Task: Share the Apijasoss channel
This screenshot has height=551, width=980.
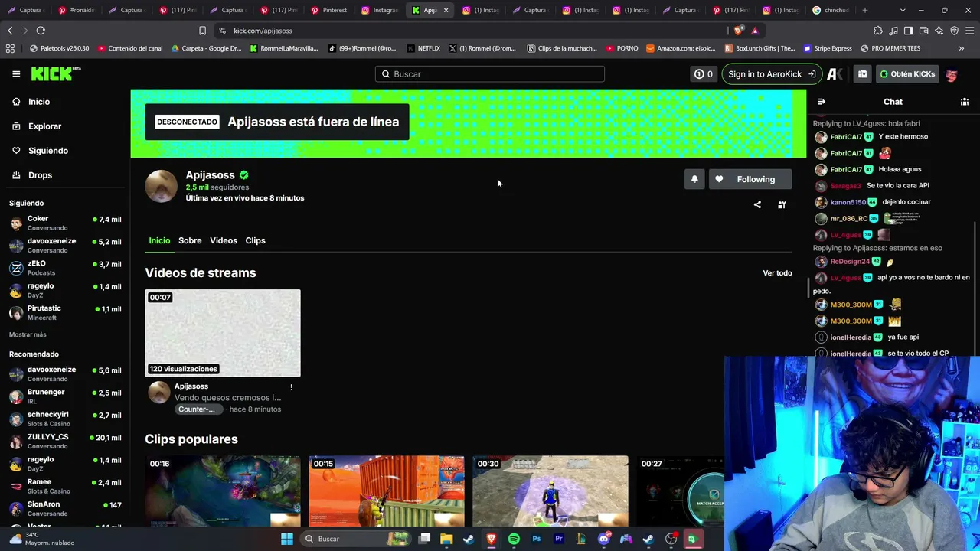Action: point(757,205)
